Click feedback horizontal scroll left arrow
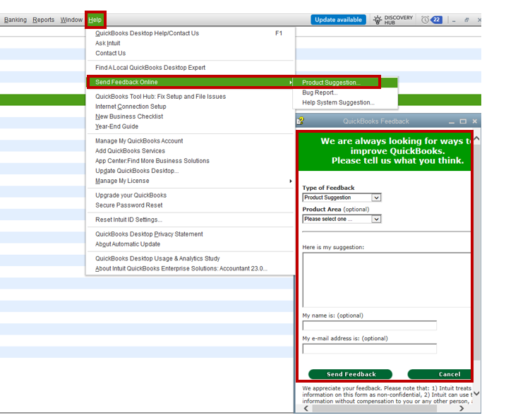506x420 pixels. (x=306, y=409)
